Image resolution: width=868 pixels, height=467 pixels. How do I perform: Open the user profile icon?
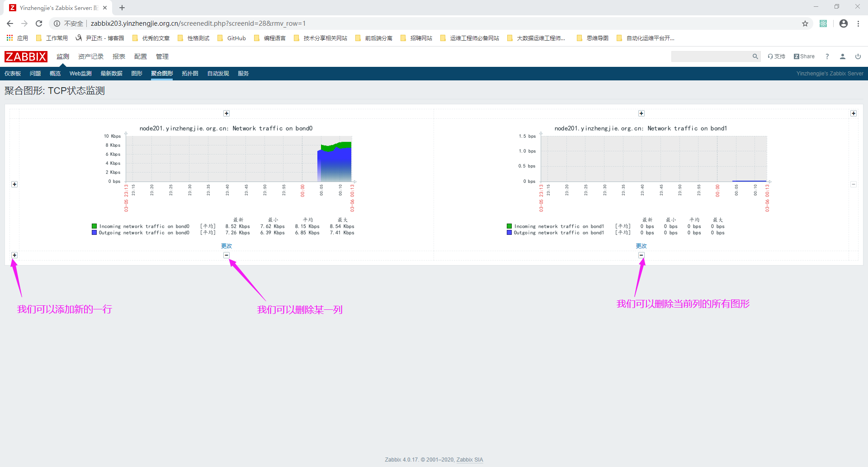[x=843, y=56]
